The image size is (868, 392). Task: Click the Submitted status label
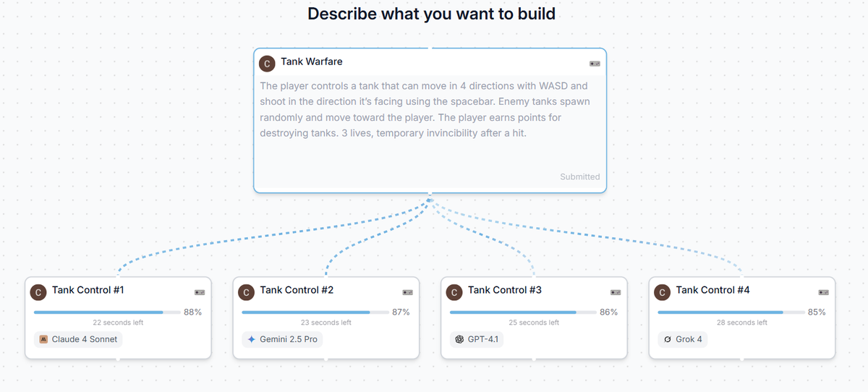pyautogui.click(x=579, y=176)
